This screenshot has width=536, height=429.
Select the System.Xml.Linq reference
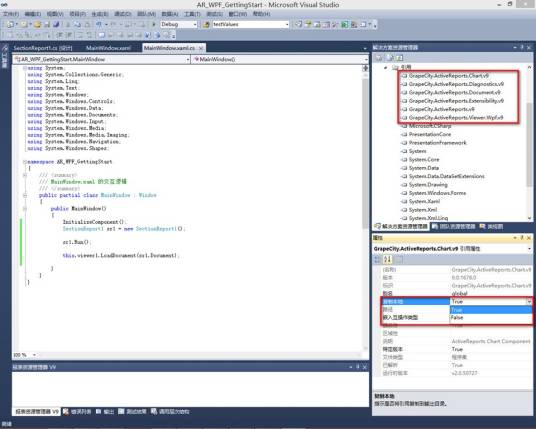point(428,218)
